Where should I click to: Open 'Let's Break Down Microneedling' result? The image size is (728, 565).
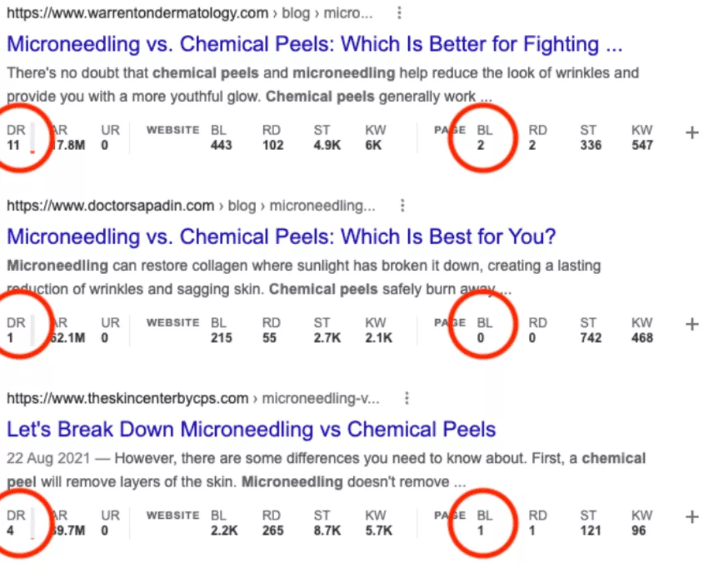[x=251, y=429]
